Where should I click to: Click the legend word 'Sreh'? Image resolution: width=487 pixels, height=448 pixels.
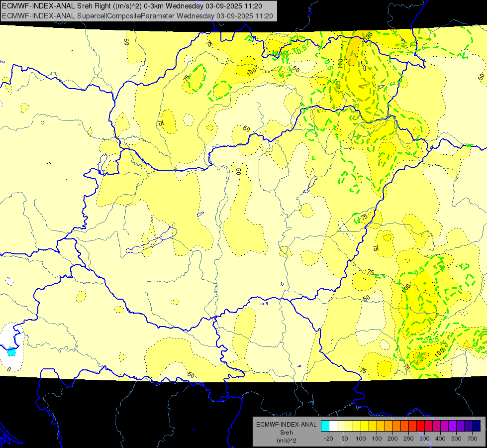coord(286,433)
